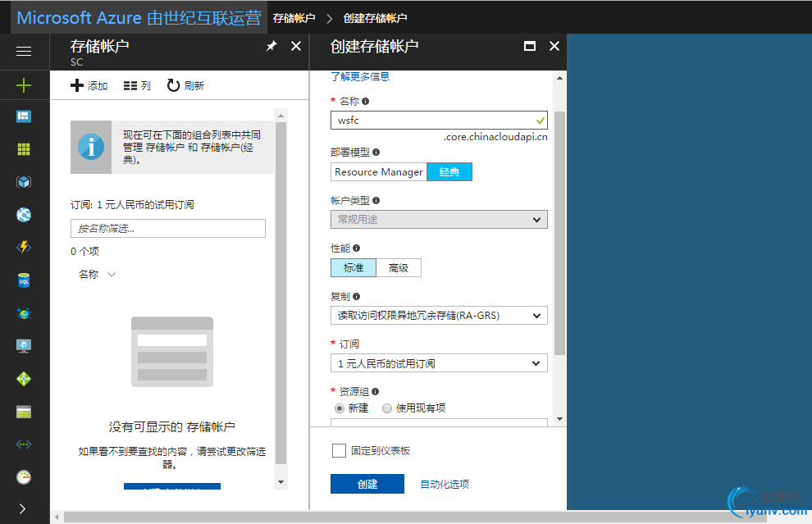
Task: Click the info icon beside 帐户类型
Action: pyautogui.click(x=376, y=200)
